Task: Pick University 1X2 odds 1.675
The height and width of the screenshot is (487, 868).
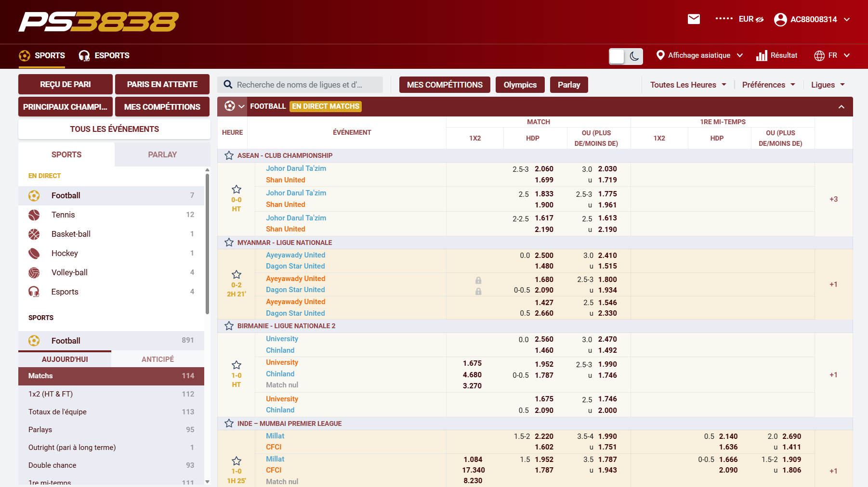Action: (472, 363)
